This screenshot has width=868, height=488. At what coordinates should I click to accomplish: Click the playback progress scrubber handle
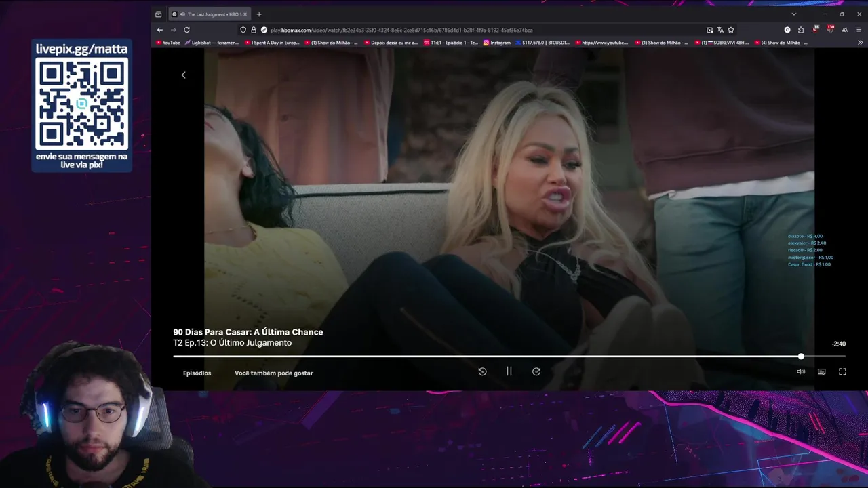(801, 357)
